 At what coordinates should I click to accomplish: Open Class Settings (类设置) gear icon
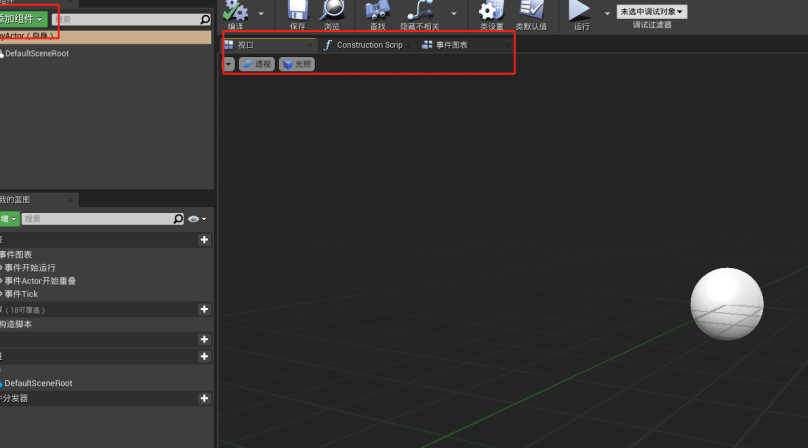coord(491,12)
